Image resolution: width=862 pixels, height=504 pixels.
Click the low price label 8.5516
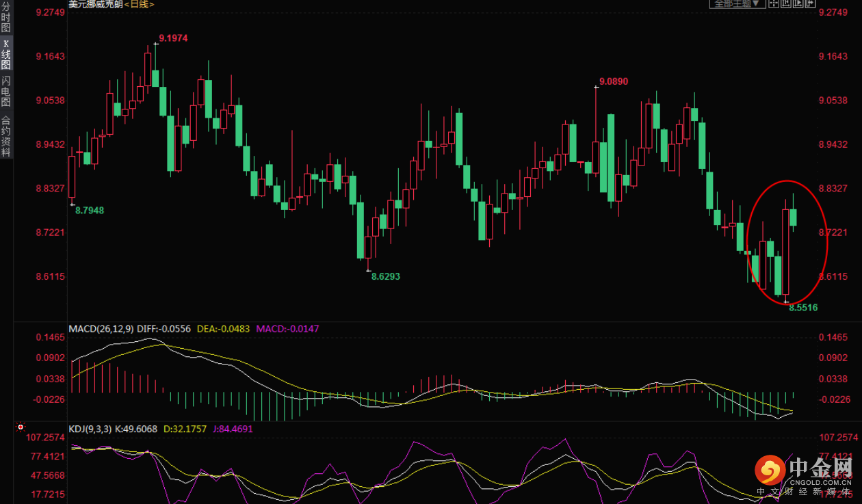[803, 308]
